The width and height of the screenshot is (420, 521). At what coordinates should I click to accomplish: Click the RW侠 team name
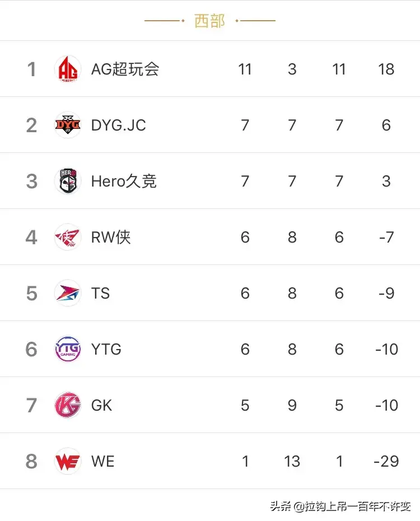[x=111, y=237]
